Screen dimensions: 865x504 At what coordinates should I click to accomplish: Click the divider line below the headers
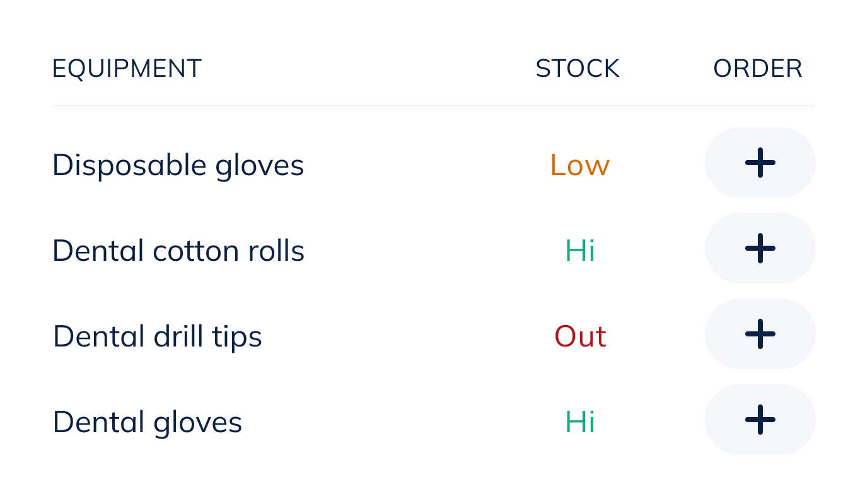[433, 106]
